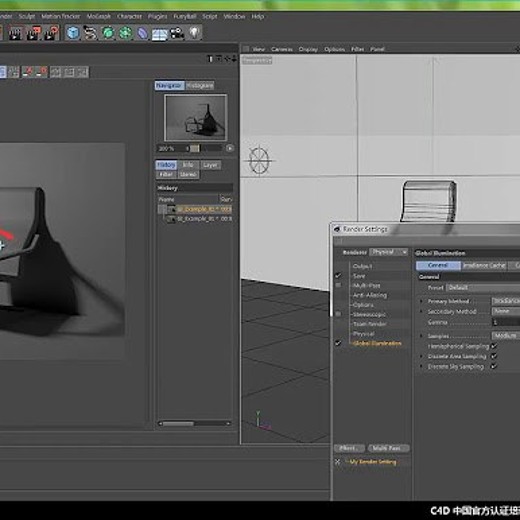Open Edit Render Settings clapperboard icon
The width and height of the screenshot is (520, 520).
[51, 33]
